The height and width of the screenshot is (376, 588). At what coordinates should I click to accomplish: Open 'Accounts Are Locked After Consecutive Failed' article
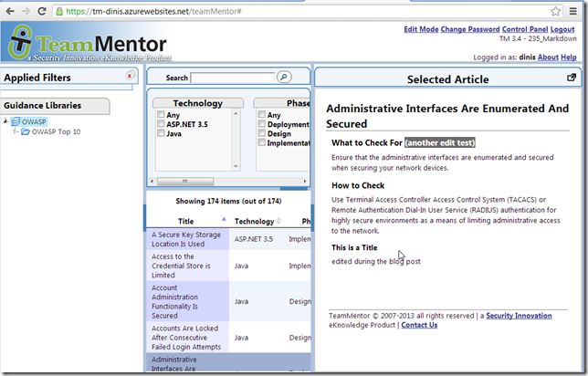[186, 338]
